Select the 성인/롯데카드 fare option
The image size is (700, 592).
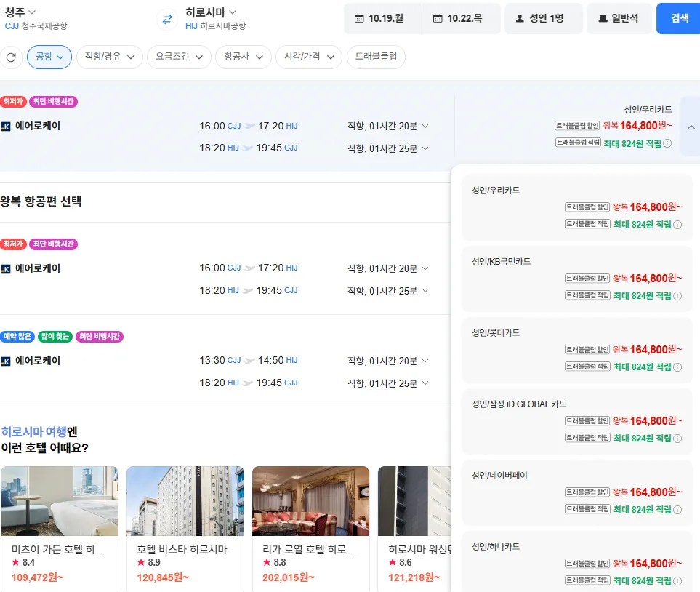pyautogui.click(x=576, y=350)
